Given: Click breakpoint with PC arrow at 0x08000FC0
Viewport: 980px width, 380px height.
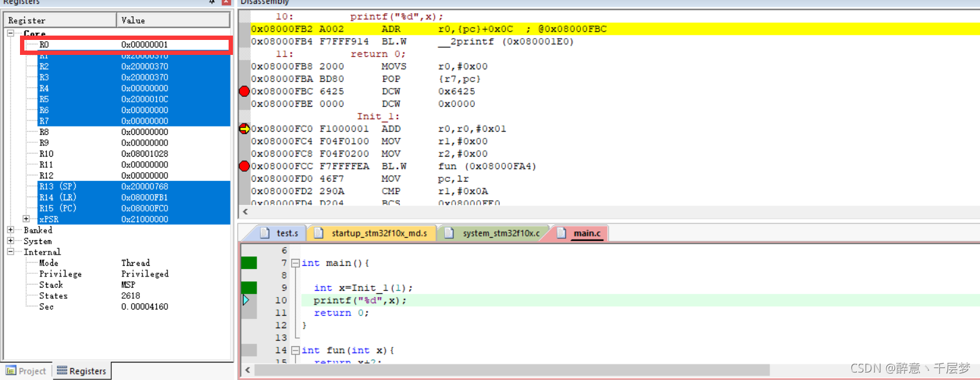Looking at the screenshot, I should pyautogui.click(x=244, y=129).
